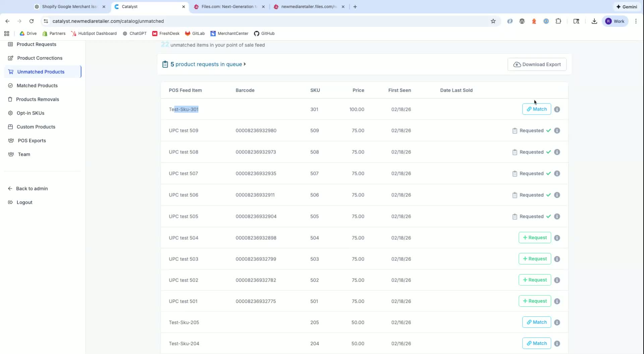Open the Chrome apps grid icon
This screenshot has width=644, height=354.
coord(7,34)
